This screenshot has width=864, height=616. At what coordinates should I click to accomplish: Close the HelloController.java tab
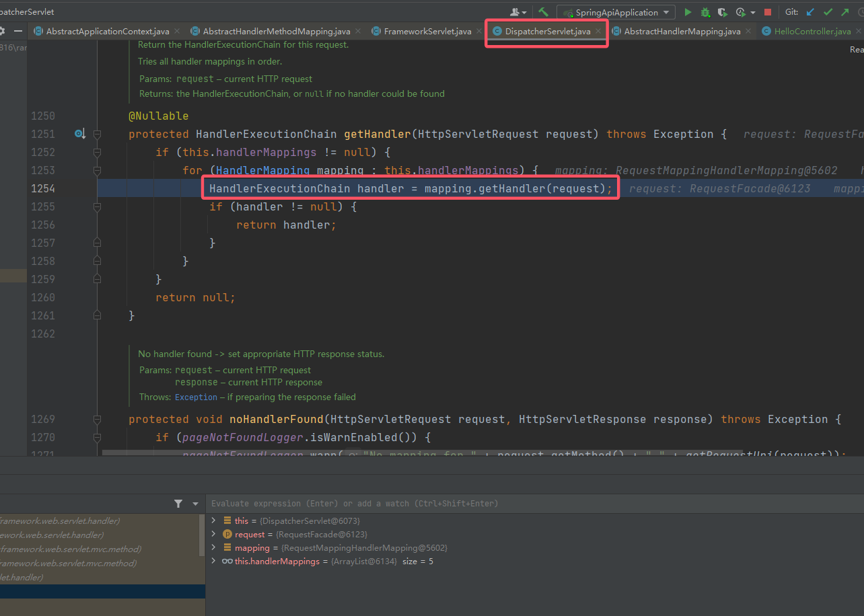coord(859,32)
